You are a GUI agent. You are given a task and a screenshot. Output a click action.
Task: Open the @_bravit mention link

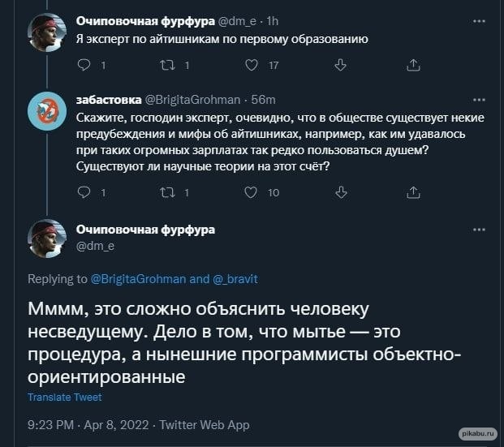pos(235,279)
